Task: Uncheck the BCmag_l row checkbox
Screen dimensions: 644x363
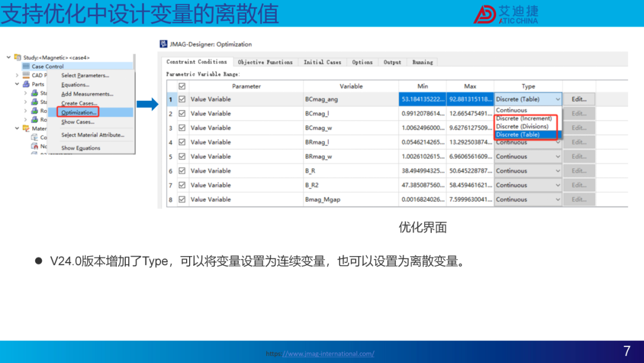Action: point(182,113)
